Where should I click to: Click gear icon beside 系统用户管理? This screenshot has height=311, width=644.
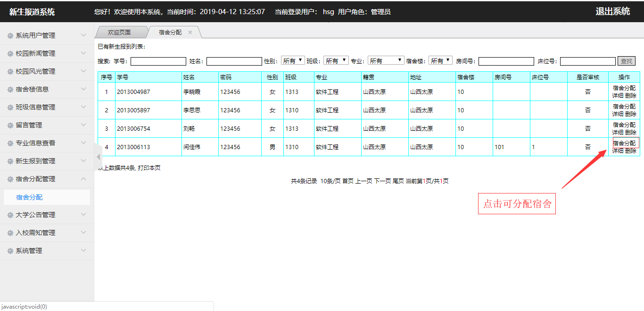(x=10, y=36)
